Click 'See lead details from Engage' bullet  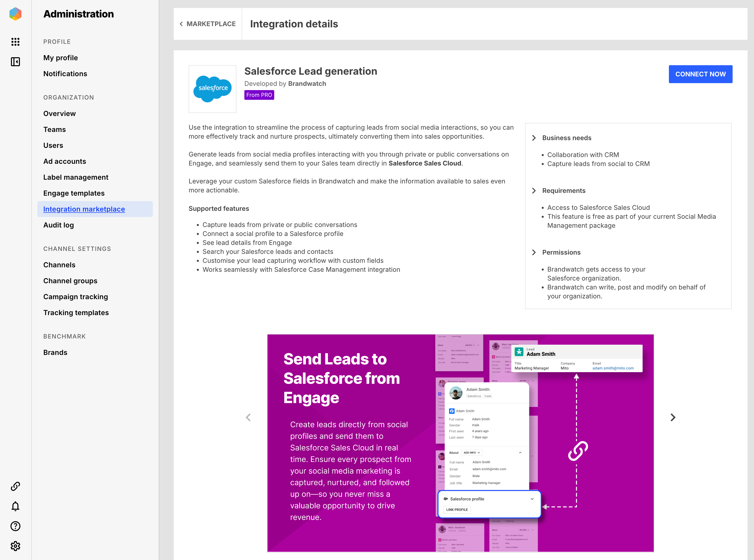(x=247, y=243)
